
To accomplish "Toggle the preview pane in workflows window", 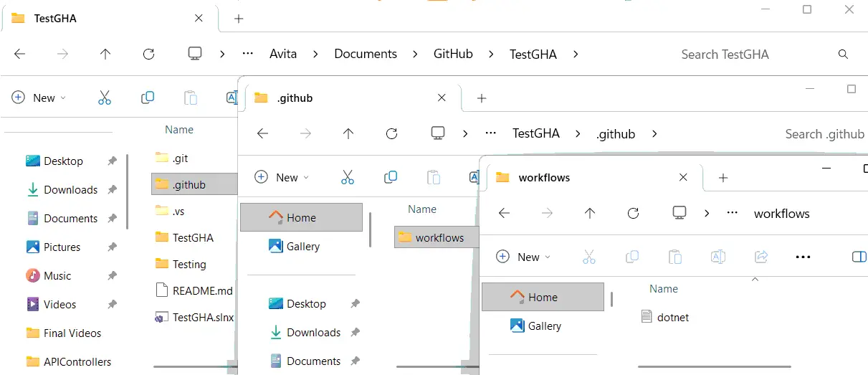I will coord(859,257).
